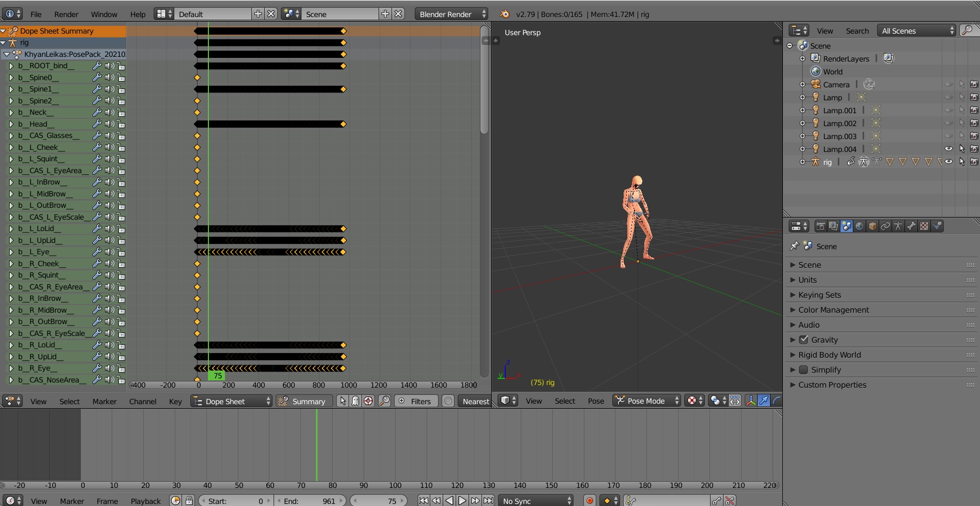Click the Playback menu in timeline

coord(146,501)
